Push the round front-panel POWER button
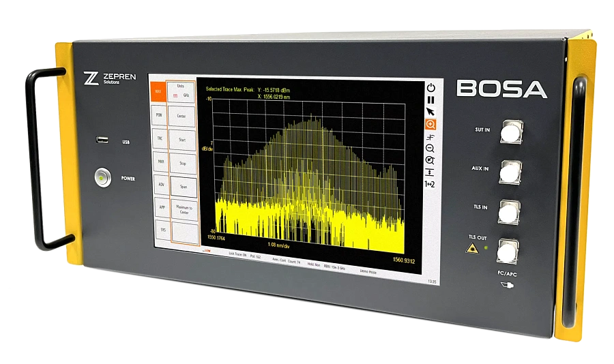This screenshot has height=364, width=614. (102, 178)
